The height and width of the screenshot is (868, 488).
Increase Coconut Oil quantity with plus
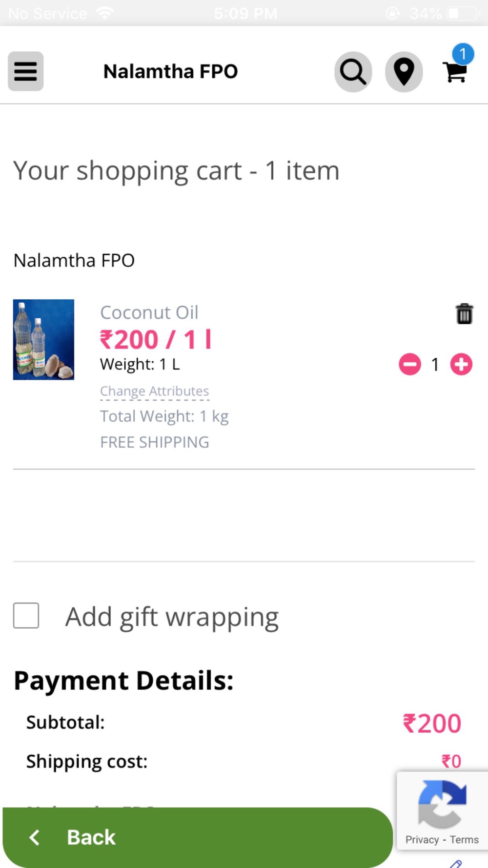click(461, 364)
